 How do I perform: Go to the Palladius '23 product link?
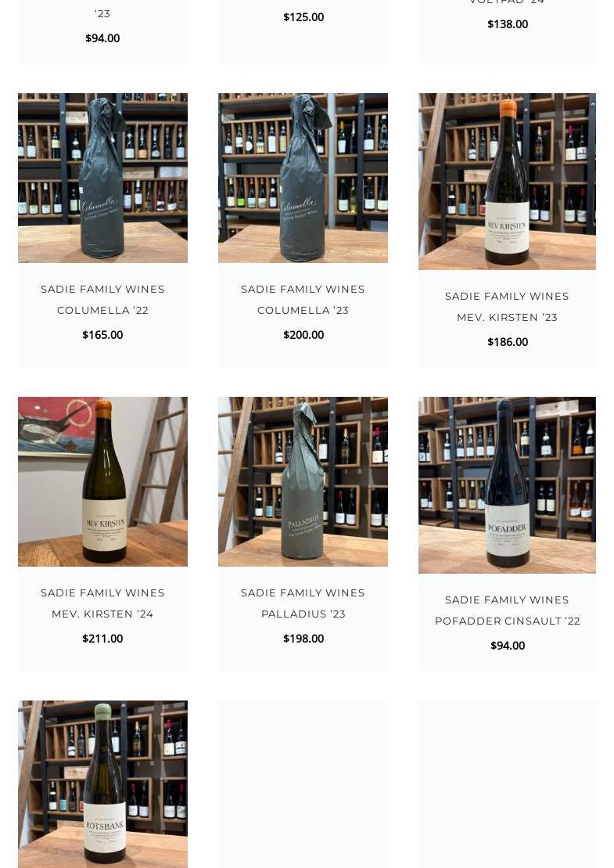click(x=303, y=603)
